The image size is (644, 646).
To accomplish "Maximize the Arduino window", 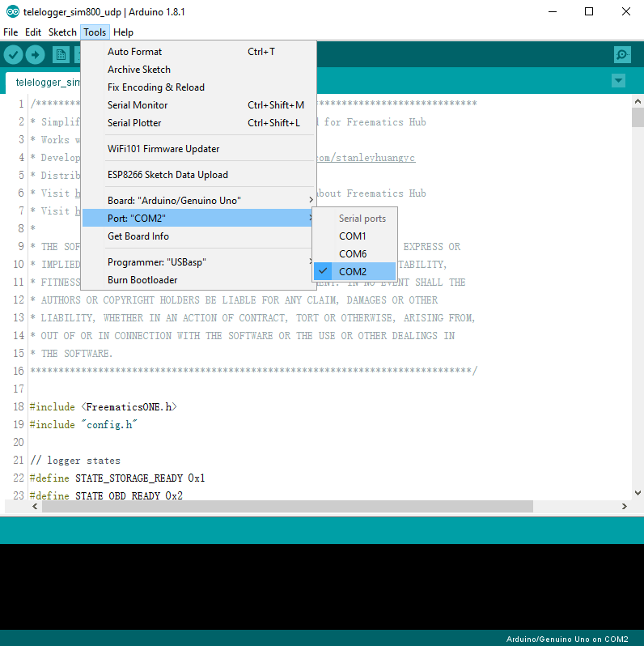I will click(x=589, y=11).
